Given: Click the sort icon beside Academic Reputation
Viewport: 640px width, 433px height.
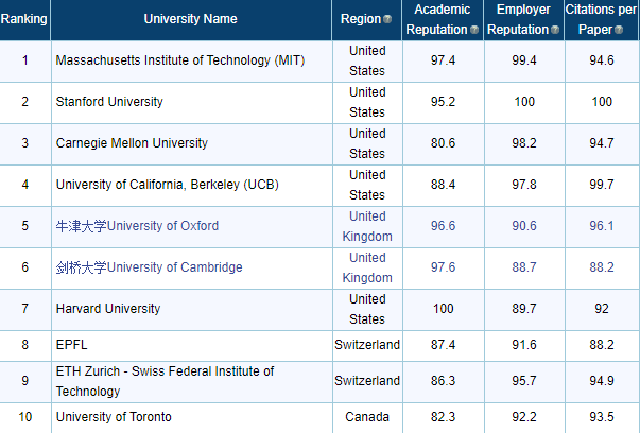Looking at the screenshot, I should pos(474,29).
